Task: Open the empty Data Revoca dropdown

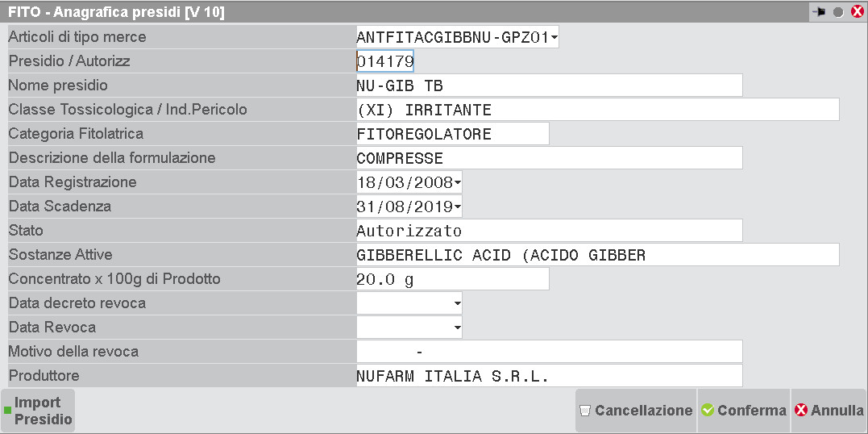Action: [457, 328]
